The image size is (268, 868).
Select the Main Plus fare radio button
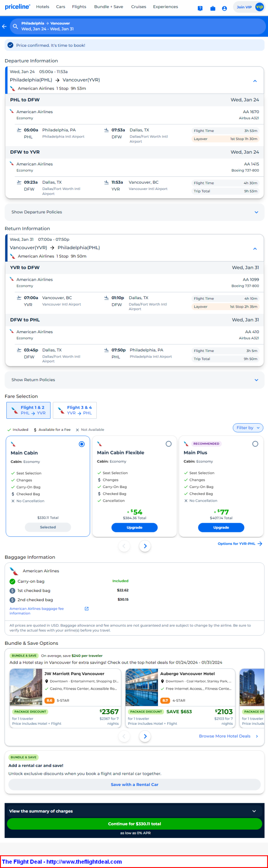coord(255,444)
